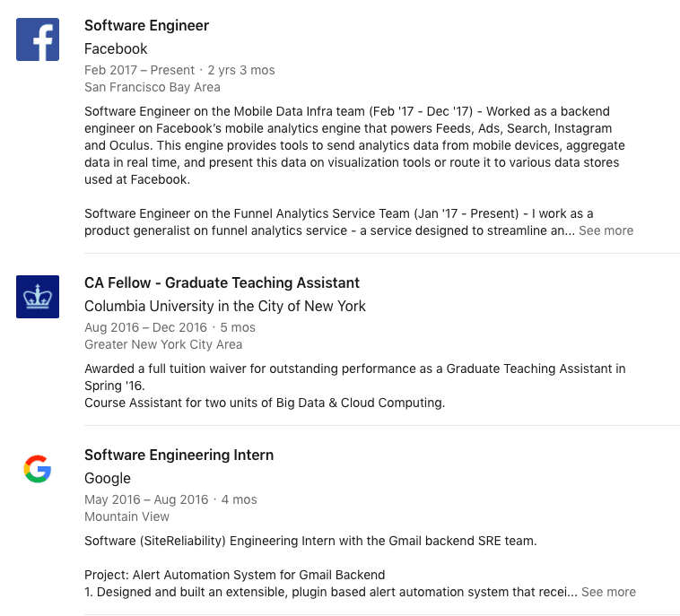Image resolution: width=680 pixels, height=616 pixels.
Task: Expand Facebook description with See more
Action: tap(606, 230)
